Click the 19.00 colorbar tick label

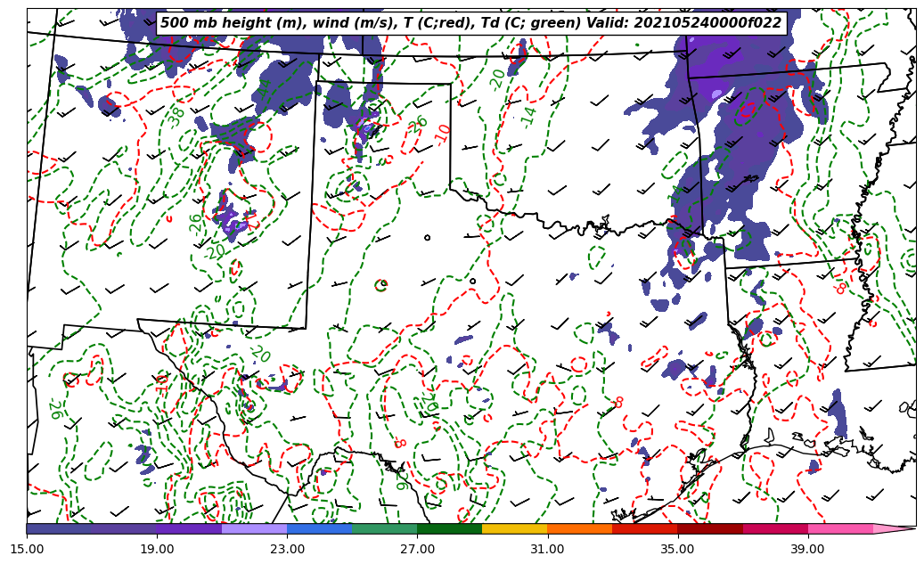pos(158,549)
